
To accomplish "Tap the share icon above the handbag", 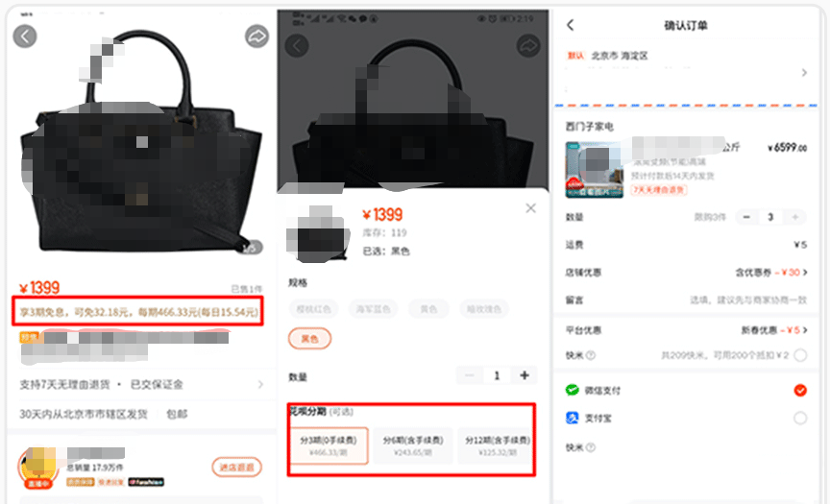I will (256, 36).
